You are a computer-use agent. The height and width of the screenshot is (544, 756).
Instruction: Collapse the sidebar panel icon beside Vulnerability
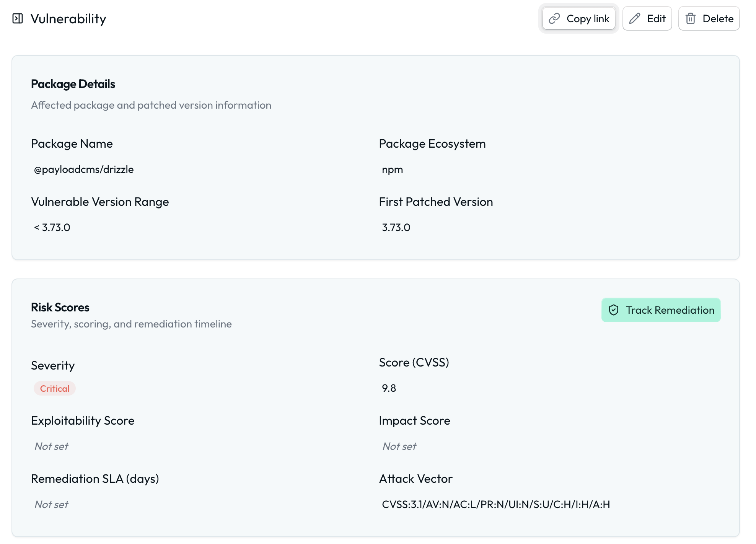(x=18, y=18)
